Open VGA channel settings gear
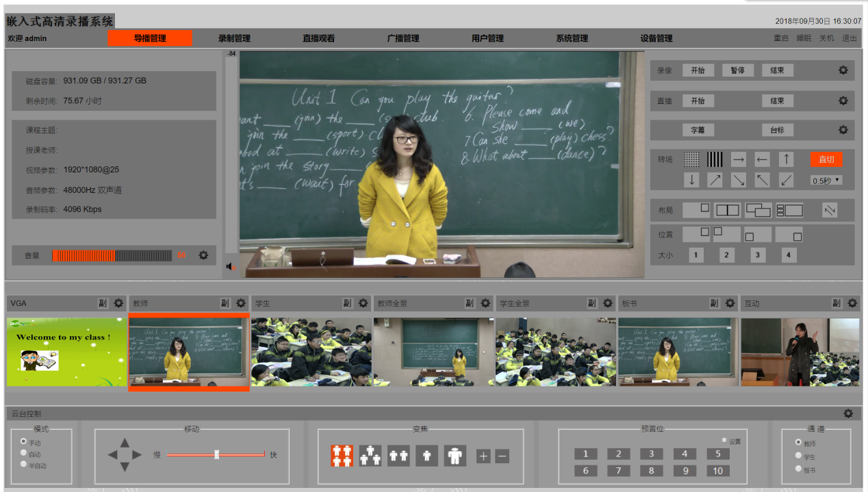 point(118,303)
